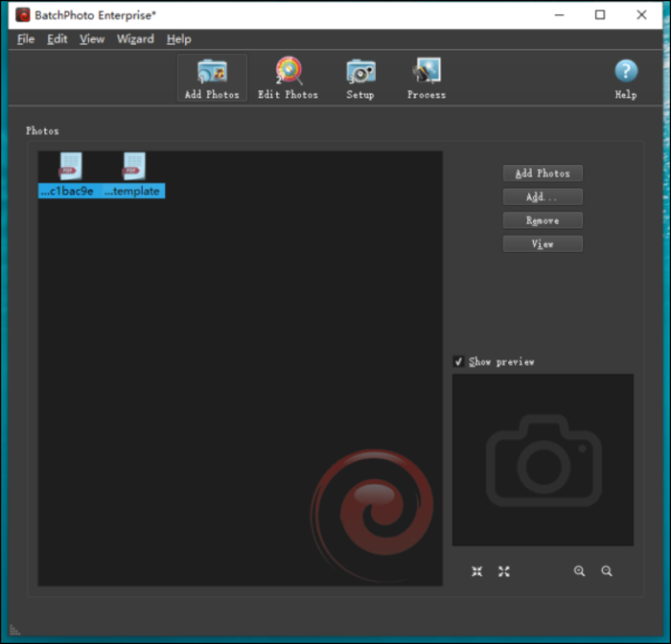Image resolution: width=671 pixels, height=644 pixels.
Task: Open the Edit Photos step in toolbar
Action: tap(288, 78)
